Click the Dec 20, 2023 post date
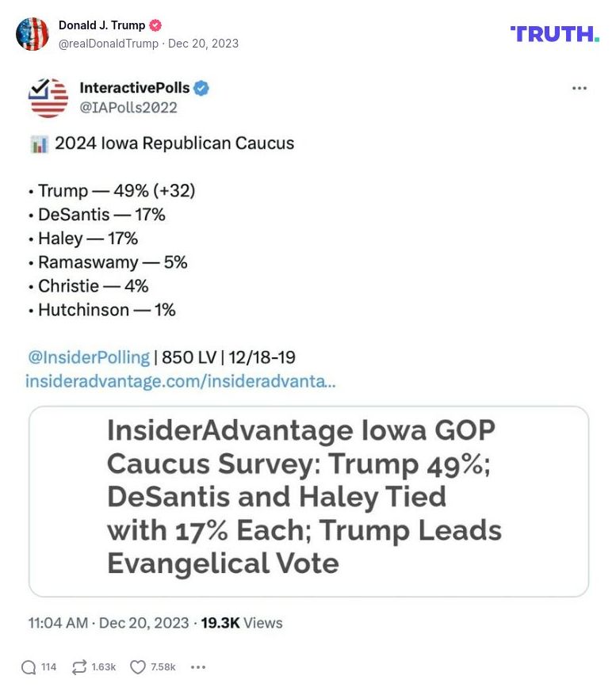The width and height of the screenshot is (616, 691). [203, 44]
